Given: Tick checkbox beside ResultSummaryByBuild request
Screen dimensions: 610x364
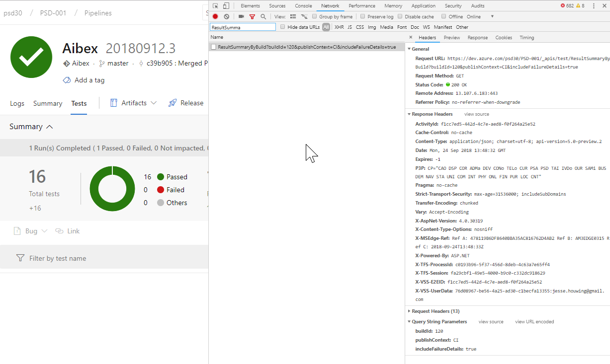Looking at the screenshot, I should tap(214, 47).
